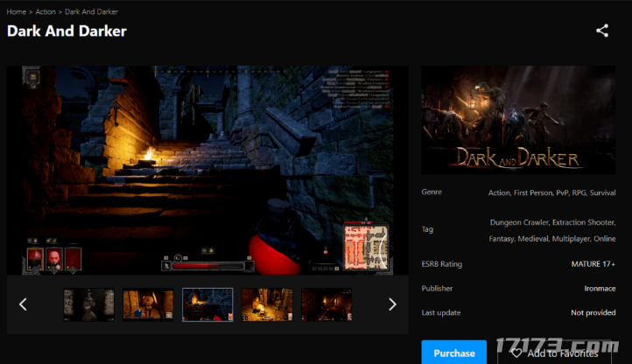
Task: Click the heart icon on Add to Favorites
Action: point(516,353)
